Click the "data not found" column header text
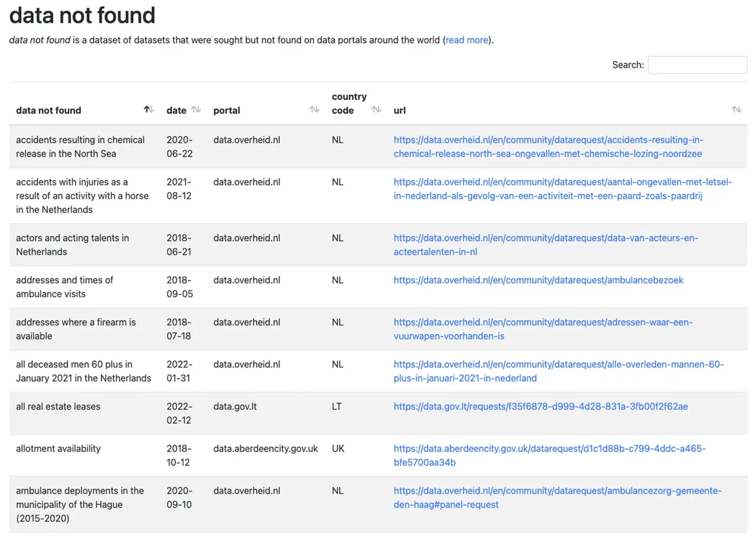 pos(48,111)
